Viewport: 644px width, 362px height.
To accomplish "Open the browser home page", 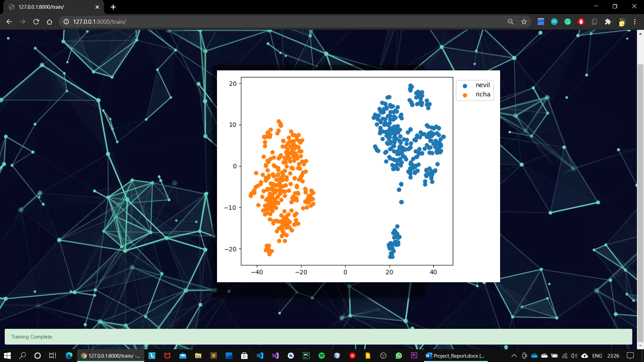I will click(x=50, y=22).
